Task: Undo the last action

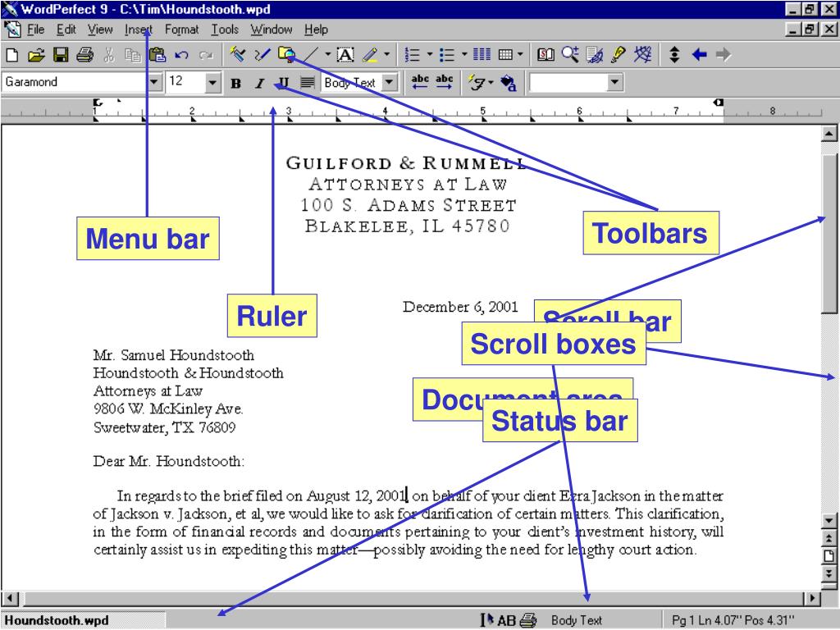Action: [x=181, y=55]
